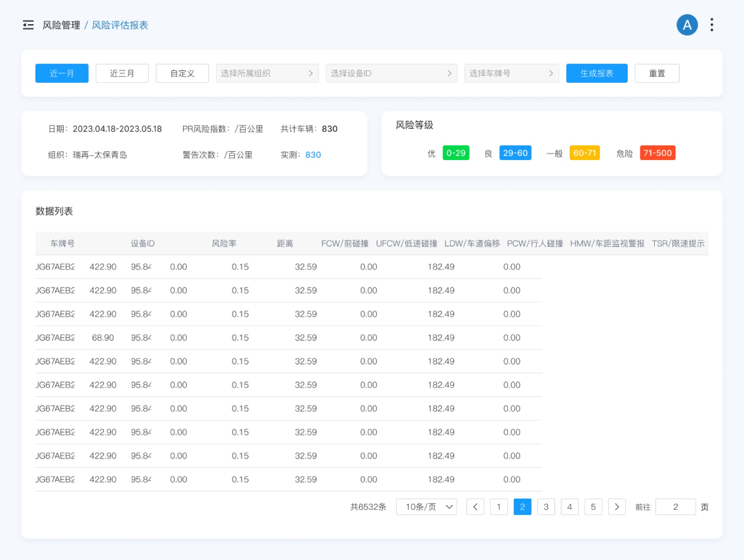Click the 68.90 table cell
Viewport: 744px width, 560px height.
click(103, 338)
